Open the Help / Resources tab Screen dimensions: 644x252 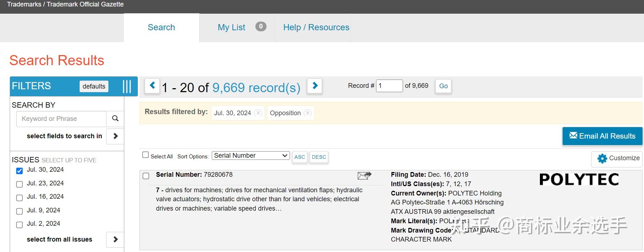click(x=316, y=27)
